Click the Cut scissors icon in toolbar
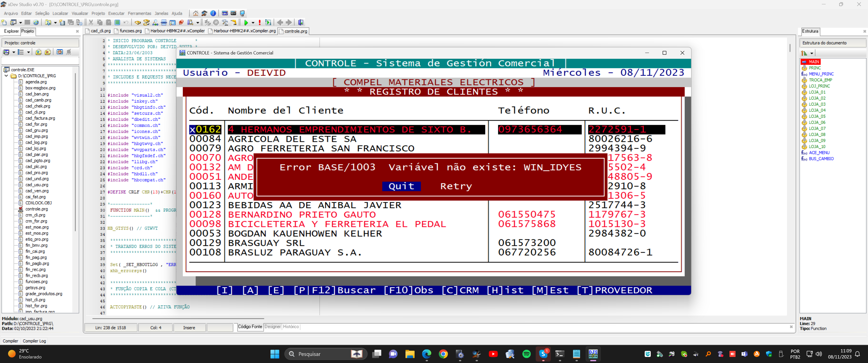 click(x=91, y=22)
